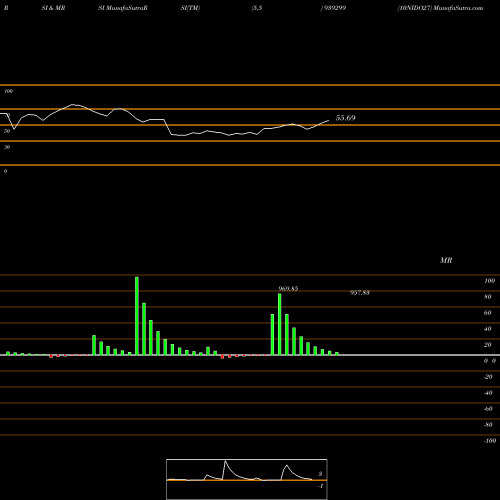Click the tallest green MR bar
The height and width of the screenshot is (500, 500).
click(x=137, y=316)
